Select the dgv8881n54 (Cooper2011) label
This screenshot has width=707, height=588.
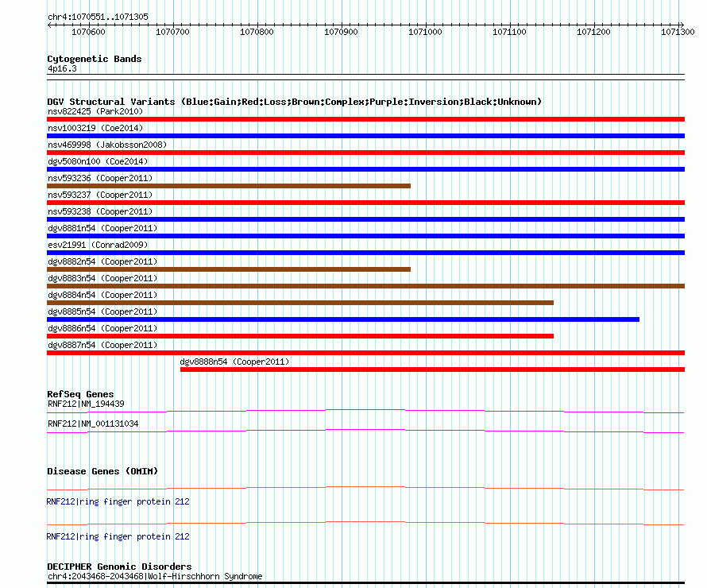pos(102,228)
